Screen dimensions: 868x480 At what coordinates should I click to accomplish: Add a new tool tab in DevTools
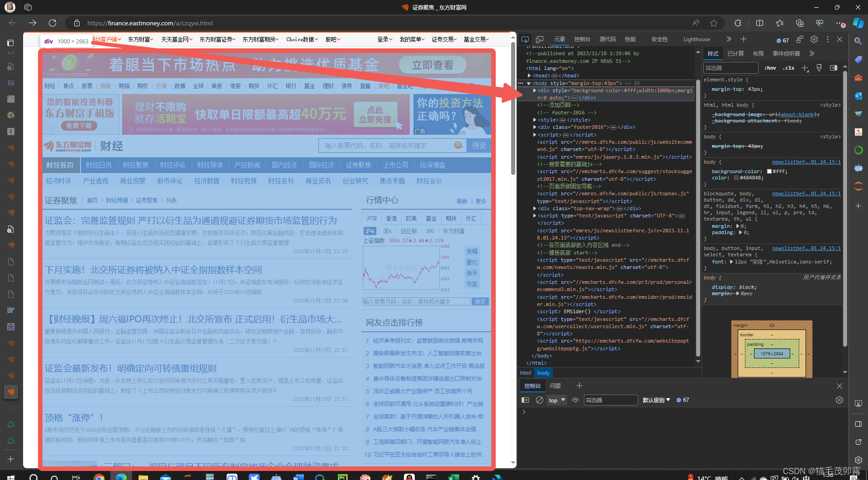pyautogui.click(x=744, y=39)
